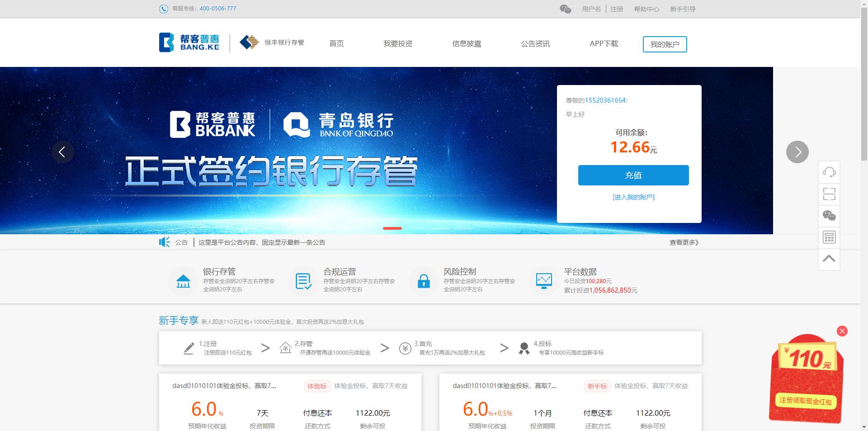Click the announcement text 这里是平台公告内容

click(x=262, y=242)
